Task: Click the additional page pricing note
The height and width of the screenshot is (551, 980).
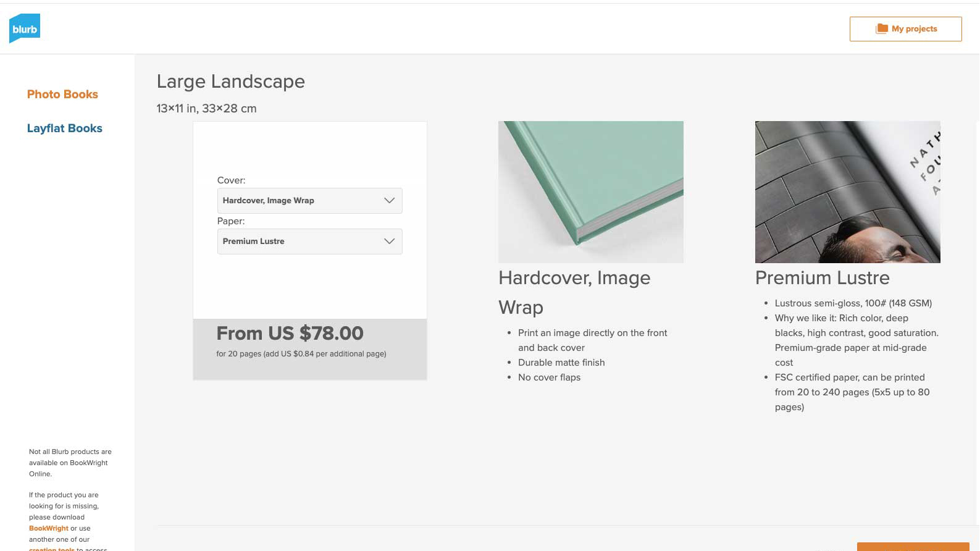Action: (301, 354)
